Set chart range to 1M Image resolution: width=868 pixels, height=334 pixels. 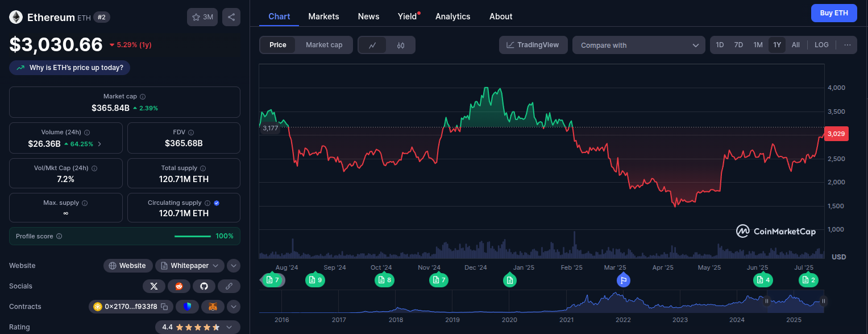tap(758, 45)
